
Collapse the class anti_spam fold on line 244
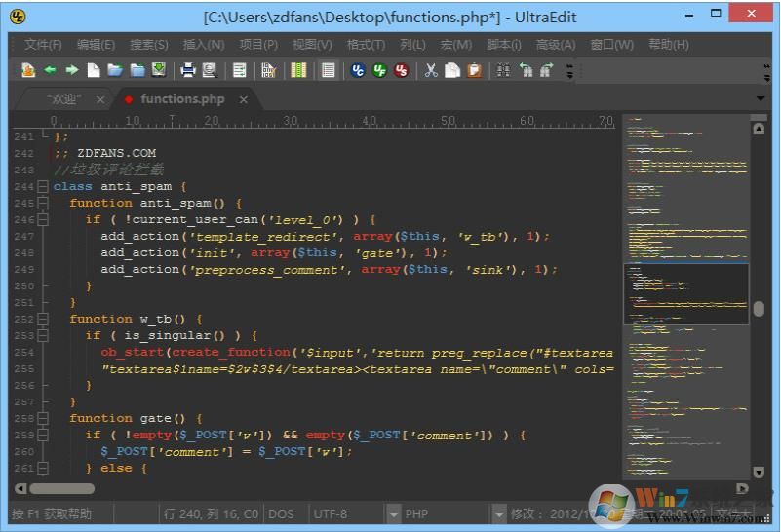pos(42,186)
